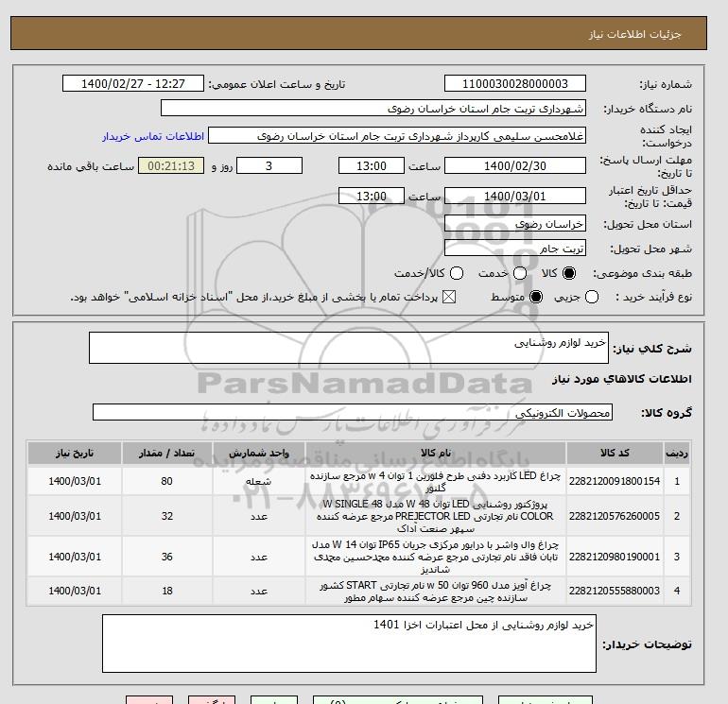Click the request creator field غلامحسن سلیمی
Image resolution: width=728 pixels, height=704 pixels.
397,136
